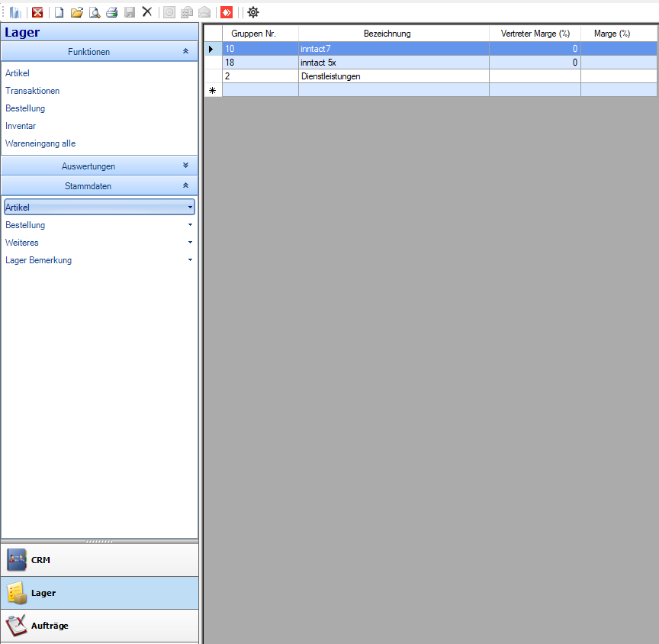Screen dimensions: 659x644
Task: Click the Dienstleistungen cell
Action: 394,76
